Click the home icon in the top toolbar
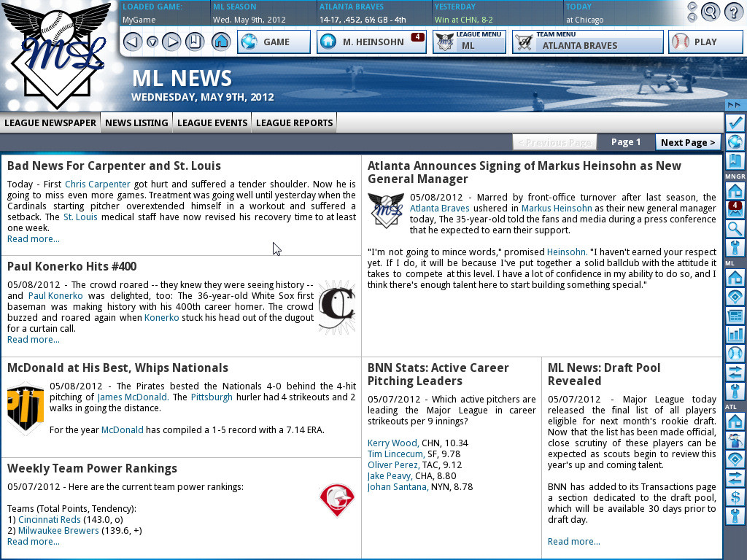This screenshot has height=560, width=747. coord(220,42)
